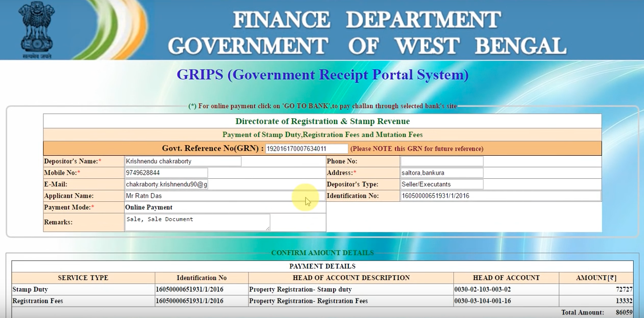Click 'Directorate of Registration & Stamp Revenue' heading
Viewport: 644px width, 318px height.
pos(322,121)
